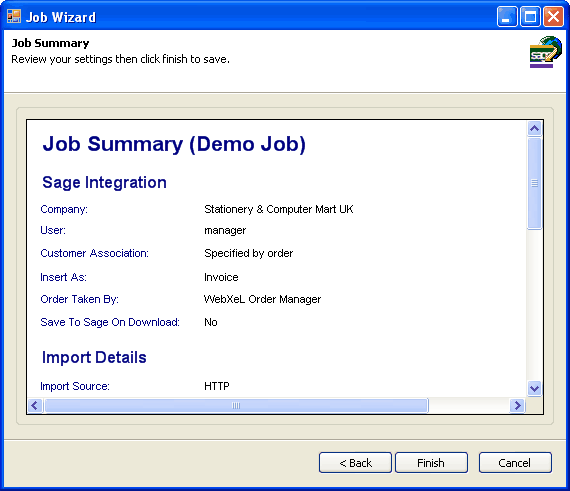Click the Job Wizard title bar icon
The image size is (570, 491).
pos(14,17)
